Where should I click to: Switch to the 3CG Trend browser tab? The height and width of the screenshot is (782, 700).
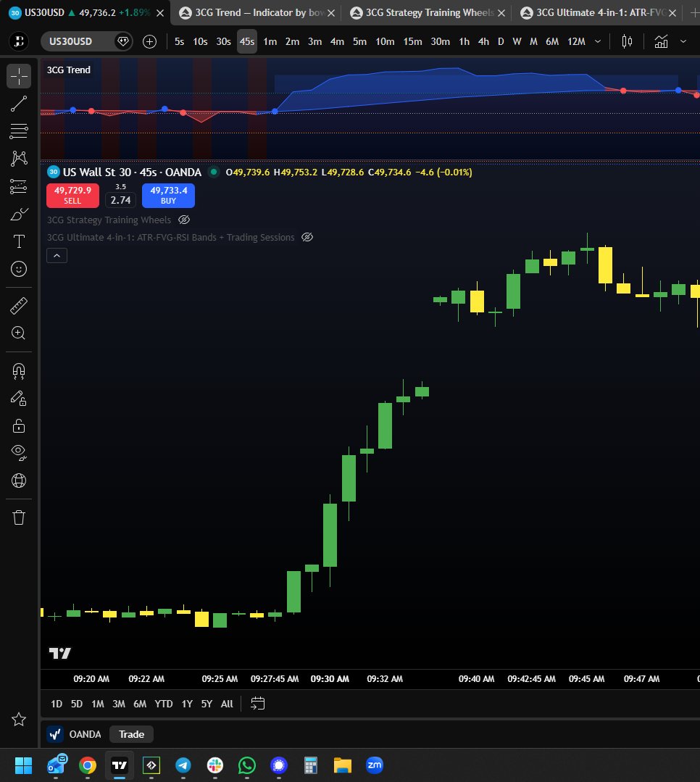[255, 12]
